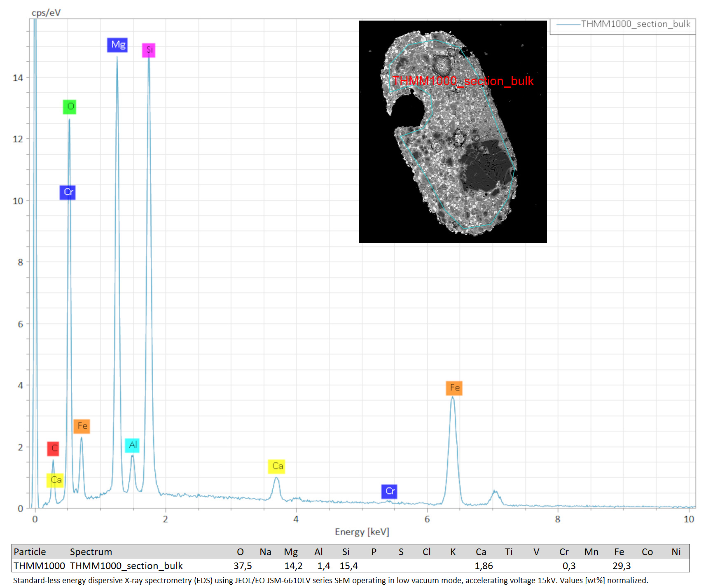
Task: Click the Particle column header
Action: [x=30, y=552]
